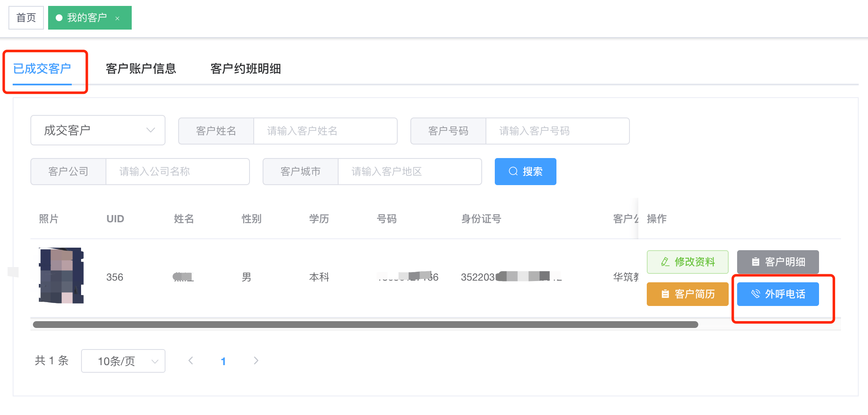Click the magnifier icon in 搜索 button
This screenshot has height=415, width=868.
click(513, 171)
